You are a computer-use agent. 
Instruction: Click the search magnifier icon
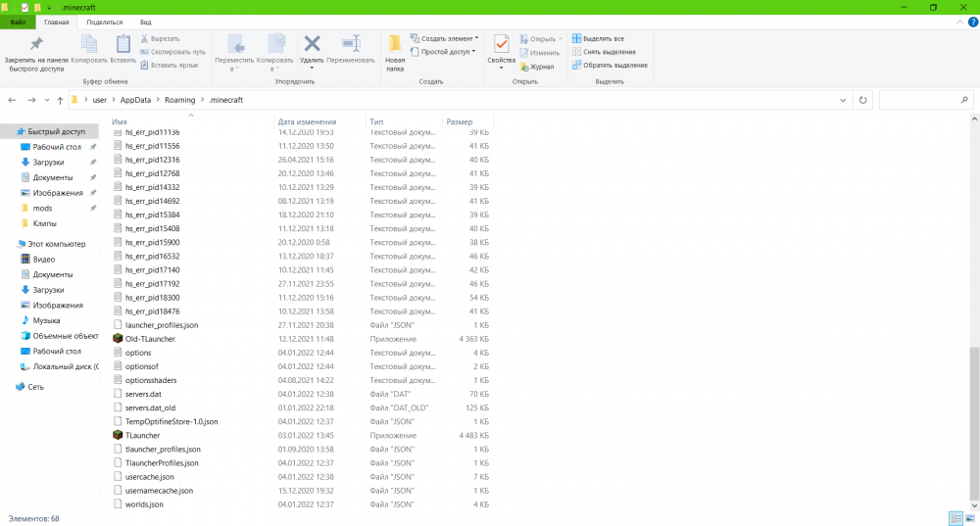[964, 100]
